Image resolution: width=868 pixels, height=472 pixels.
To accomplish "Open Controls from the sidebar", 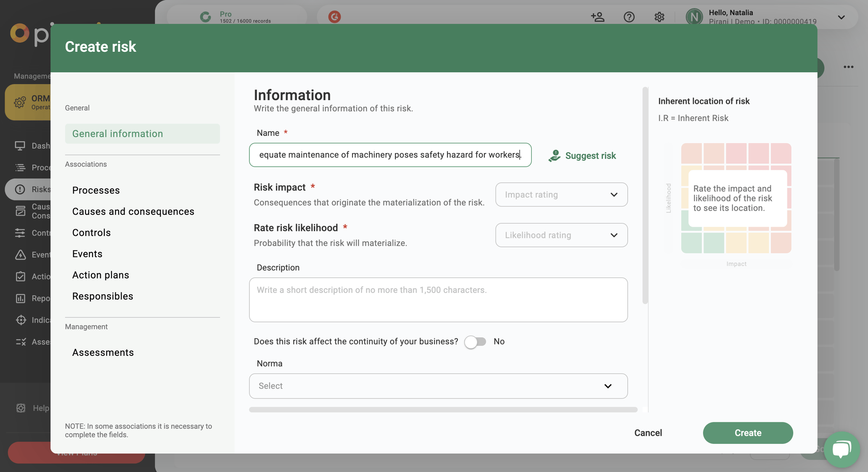I will pyautogui.click(x=20, y=233).
